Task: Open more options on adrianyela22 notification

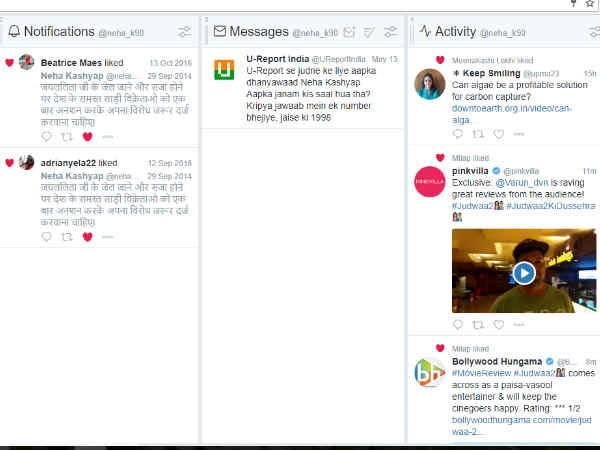Action: (x=108, y=237)
